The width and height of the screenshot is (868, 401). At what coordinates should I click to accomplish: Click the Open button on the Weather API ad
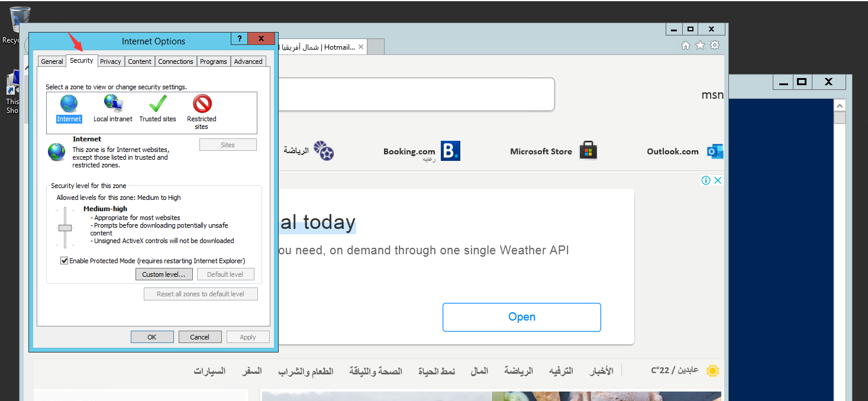pyautogui.click(x=521, y=317)
